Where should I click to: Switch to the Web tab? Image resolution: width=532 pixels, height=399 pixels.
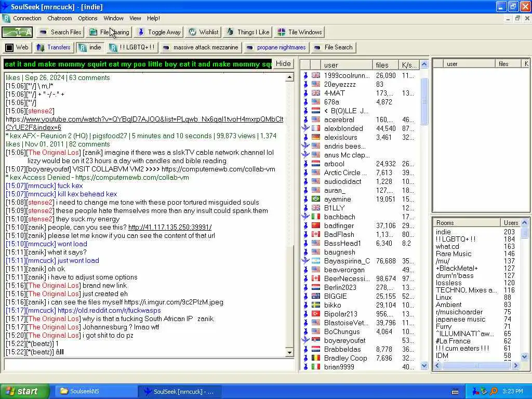[x=17, y=47]
